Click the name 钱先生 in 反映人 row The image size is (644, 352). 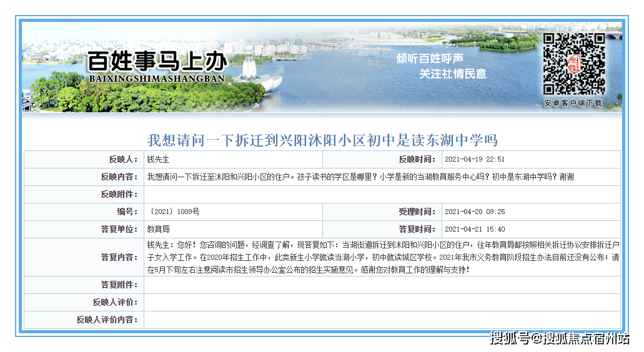[158, 160]
